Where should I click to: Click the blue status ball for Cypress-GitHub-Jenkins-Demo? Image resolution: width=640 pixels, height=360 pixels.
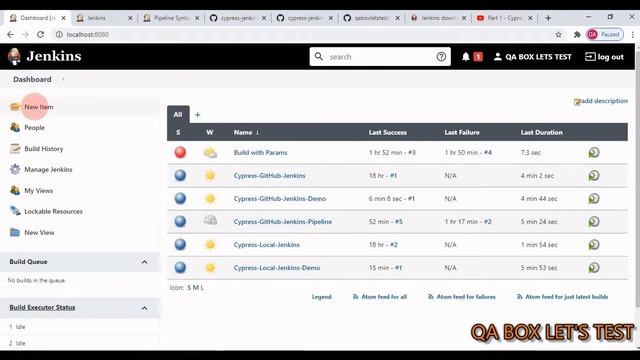(180, 198)
